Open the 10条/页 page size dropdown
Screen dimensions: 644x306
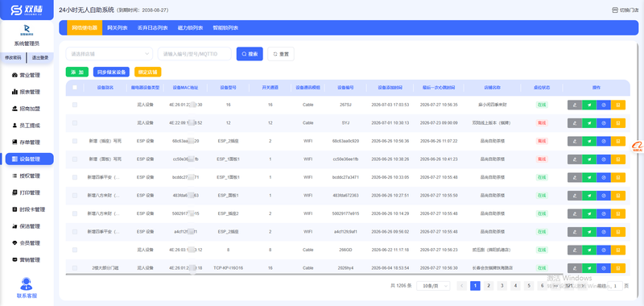pyautogui.click(x=433, y=286)
